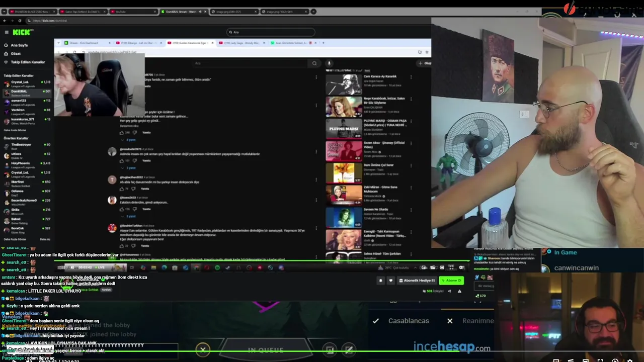Viewport: 644px width, 362px height.
Task: Open Odienos recommended channel
Action: 27,193
